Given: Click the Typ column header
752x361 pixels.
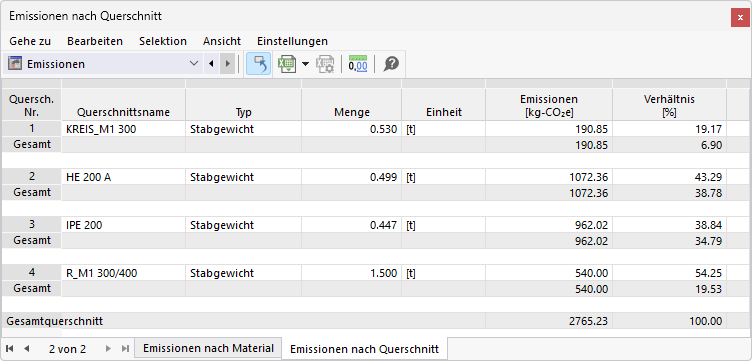Looking at the screenshot, I should [244, 105].
